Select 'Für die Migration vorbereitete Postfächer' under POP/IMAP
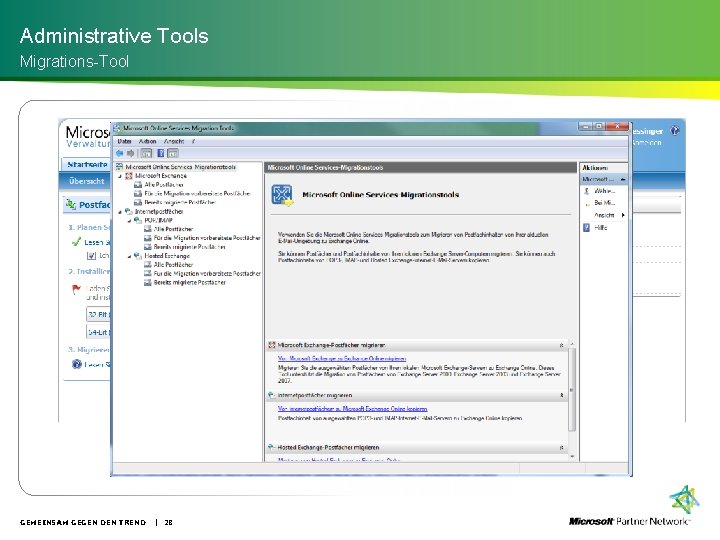Image resolution: width=720 pixels, height=540 pixels. tap(207, 238)
